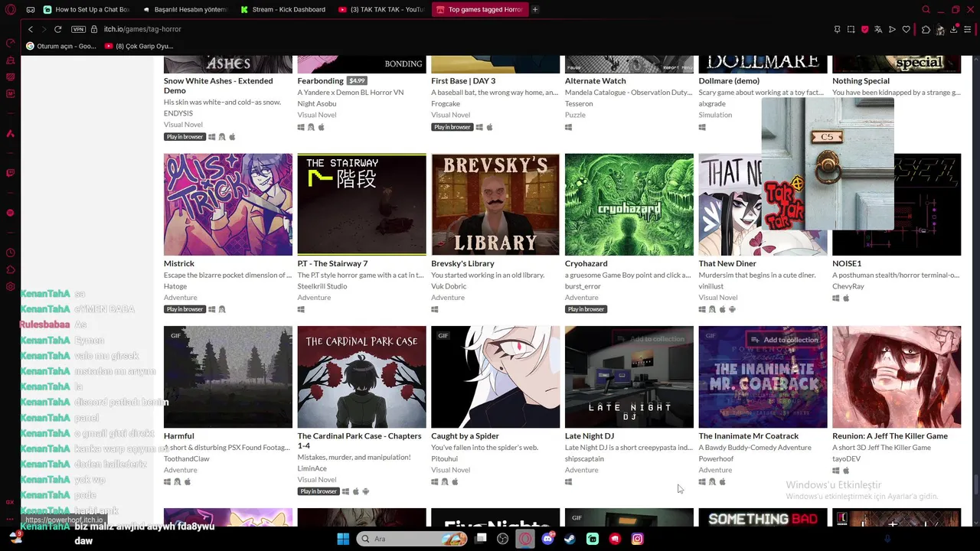The width and height of the screenshot is (980, 551).
Task: Click the Windows icon under P.T - The Stairway 7
Action: [x=301, y=309]
